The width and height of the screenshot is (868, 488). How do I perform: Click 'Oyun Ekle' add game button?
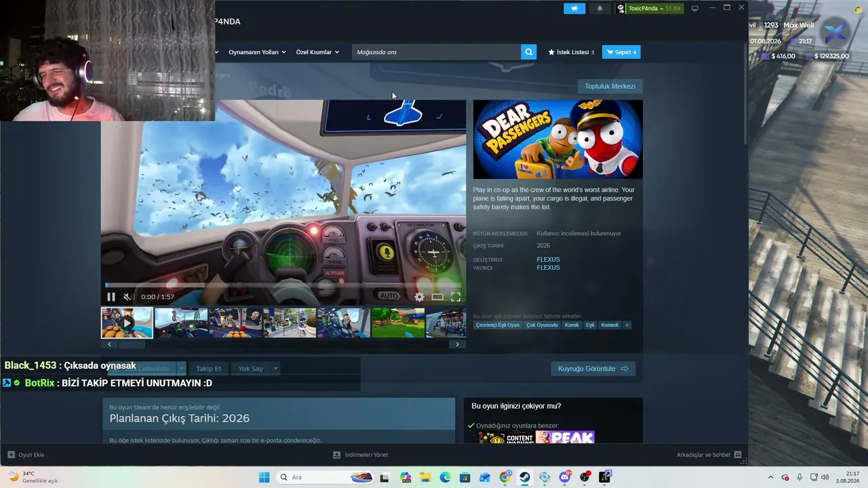point(26,455)
